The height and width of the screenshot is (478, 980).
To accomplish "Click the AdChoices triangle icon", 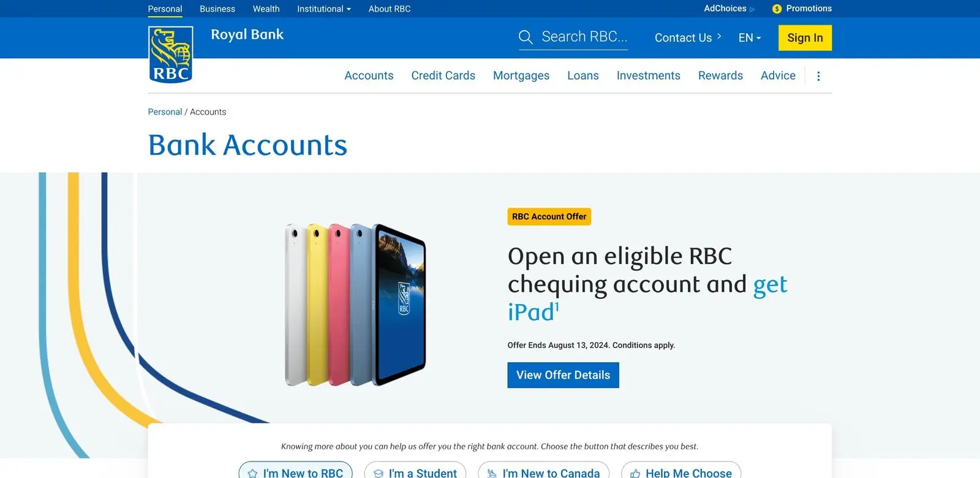I will click(752, 9).
